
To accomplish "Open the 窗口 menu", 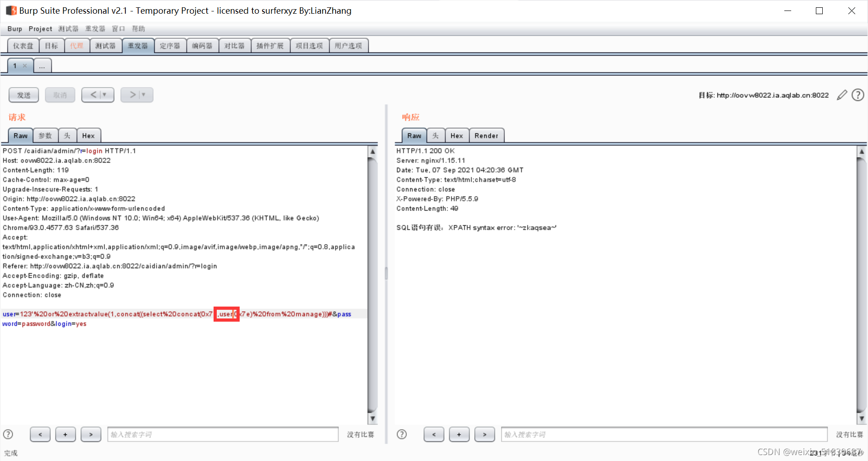I will 118,29.
